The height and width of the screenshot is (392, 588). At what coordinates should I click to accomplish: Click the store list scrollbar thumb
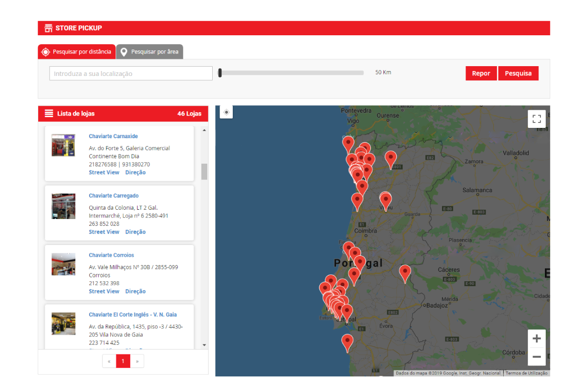204,171
